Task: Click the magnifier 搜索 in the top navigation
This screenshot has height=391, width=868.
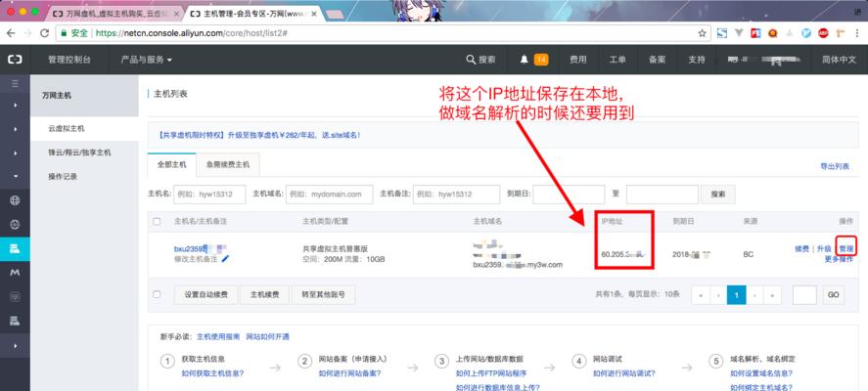Action: pyautogui.click(x=481, y=60)
